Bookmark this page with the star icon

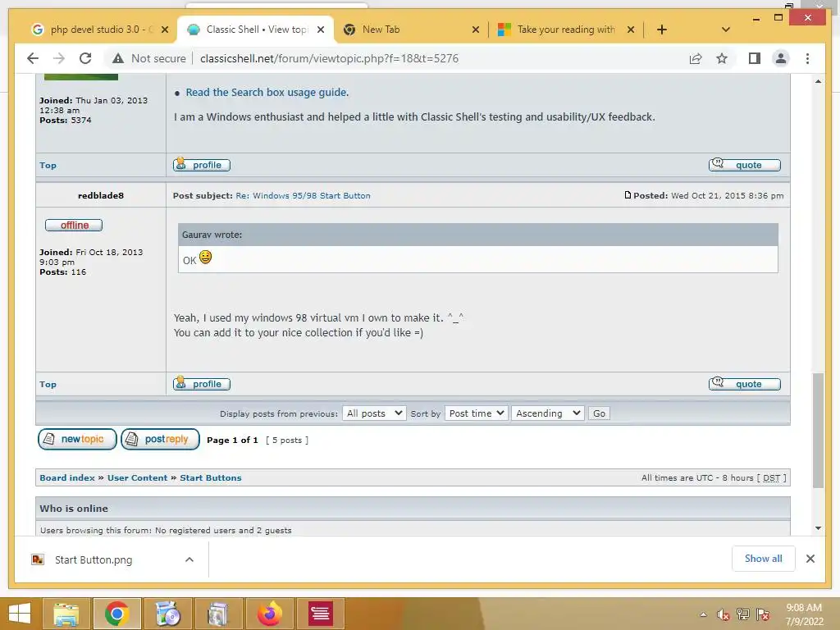click(x=722, y=58)
